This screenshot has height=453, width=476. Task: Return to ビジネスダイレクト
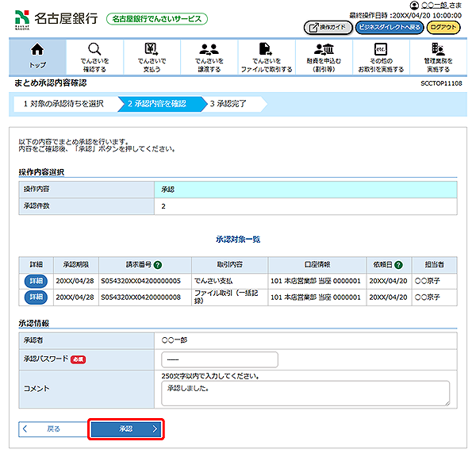(389, 27)
